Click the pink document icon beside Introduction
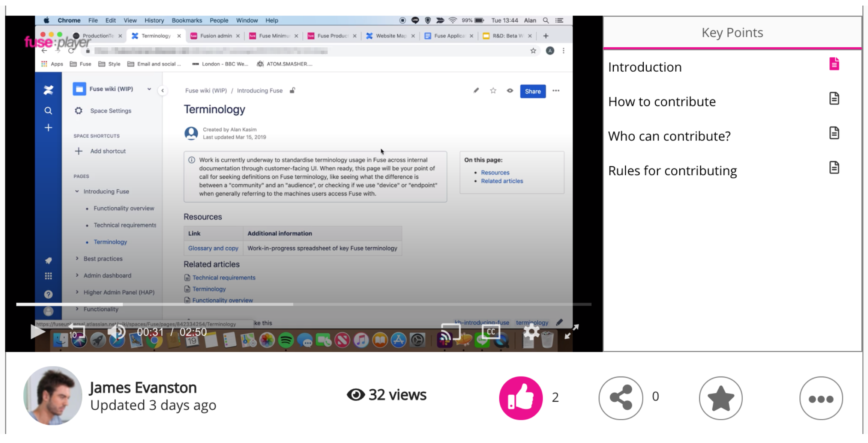 pos(834,64)
